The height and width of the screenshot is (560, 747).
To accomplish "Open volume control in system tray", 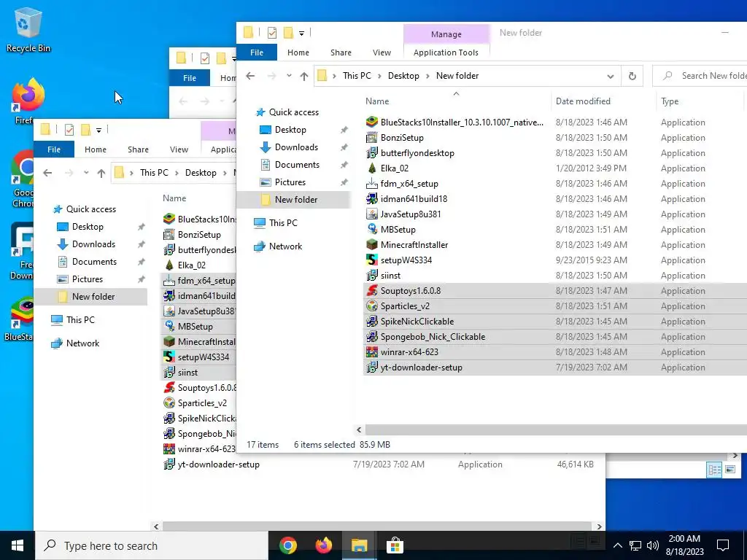I will (653, 545).
